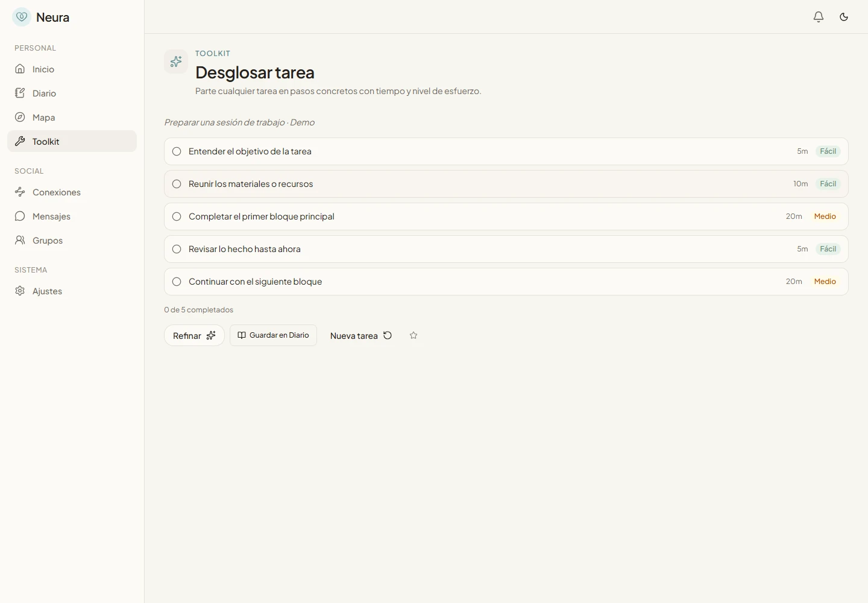Click the Ajustes gear icon

coord(20,291)
